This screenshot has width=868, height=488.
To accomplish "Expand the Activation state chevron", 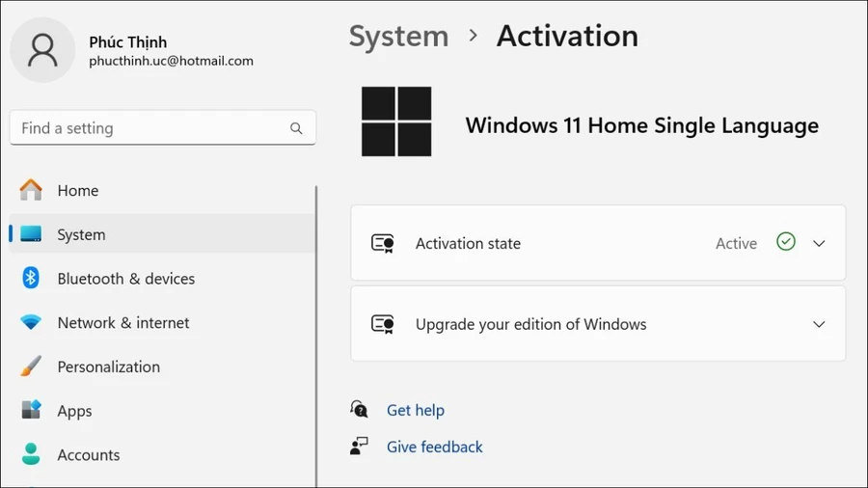I will [819, 243].
